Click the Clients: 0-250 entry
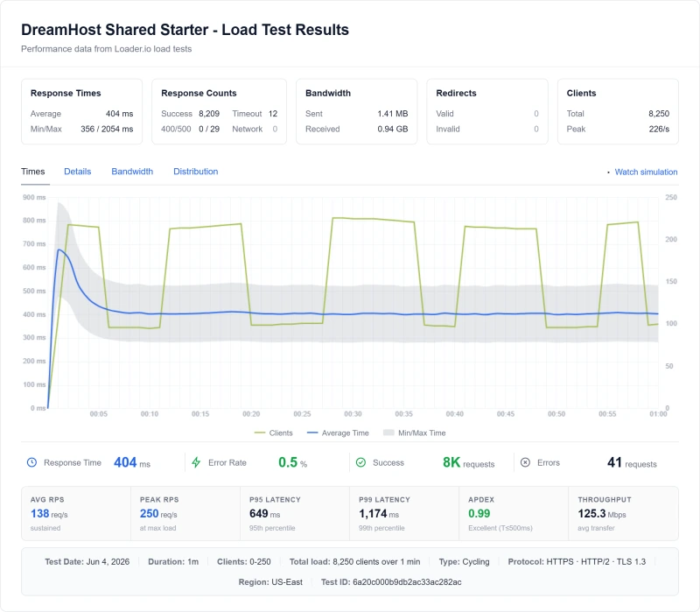Viewport: 700px width, 612px height. tap(244, 561)
